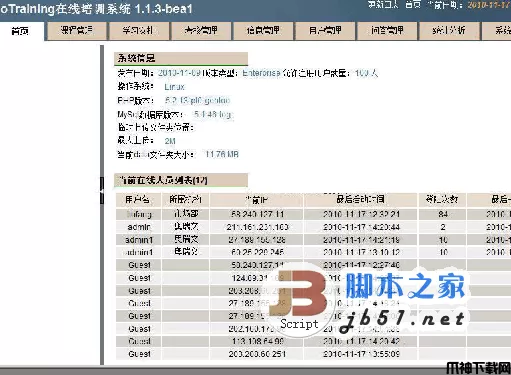
Task: Select the admin user name cell
Action: [x=139, y=227]
